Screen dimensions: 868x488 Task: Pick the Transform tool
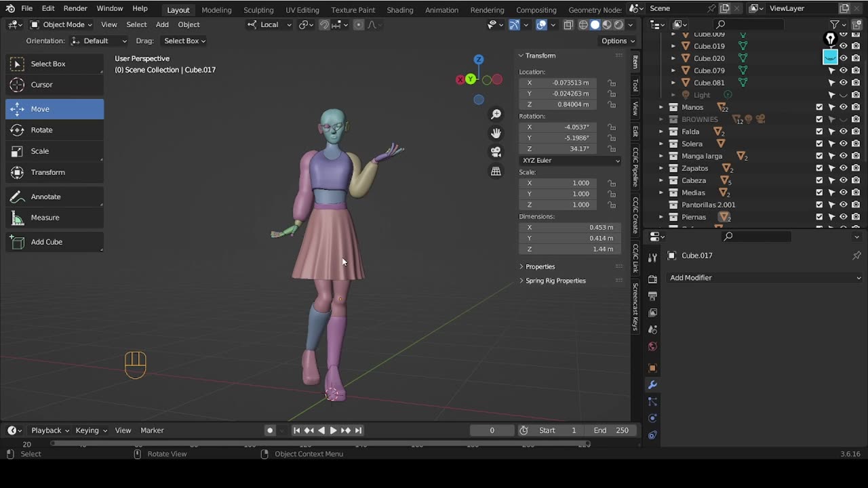pos(54,172)
